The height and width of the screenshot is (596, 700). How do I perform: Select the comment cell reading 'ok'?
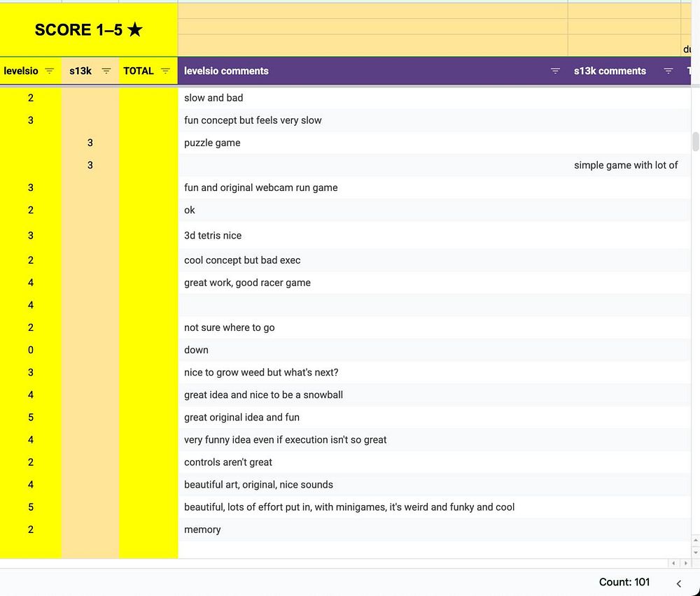(373, 210)
